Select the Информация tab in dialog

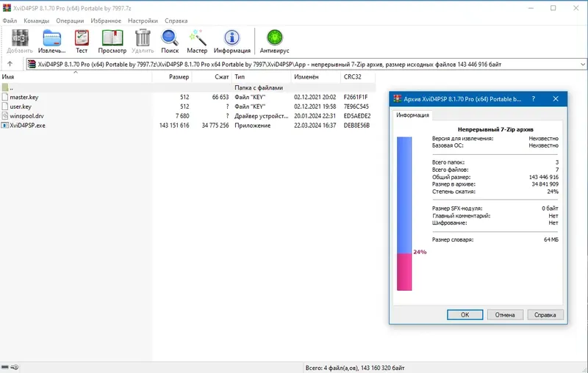click(x=412, y=115)
